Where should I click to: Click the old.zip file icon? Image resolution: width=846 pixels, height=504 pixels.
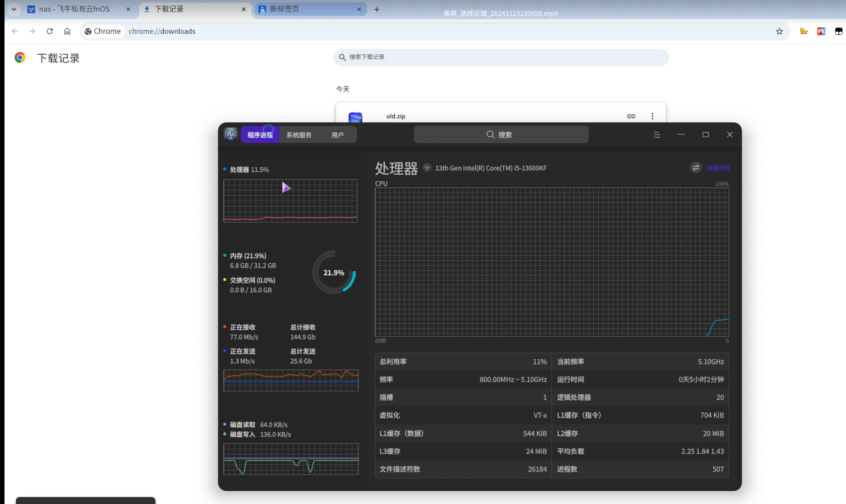(355, 118)
